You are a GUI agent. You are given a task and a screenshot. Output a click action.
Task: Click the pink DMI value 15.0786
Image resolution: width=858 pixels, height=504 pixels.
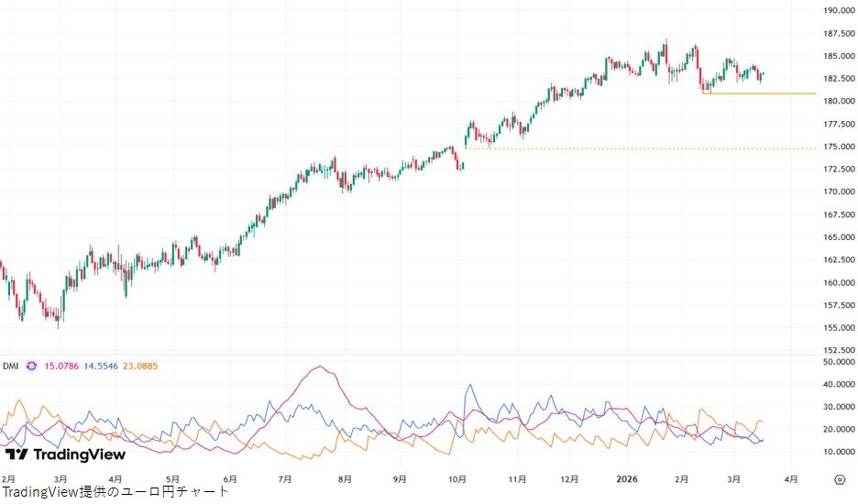click(x=60, y=366)
